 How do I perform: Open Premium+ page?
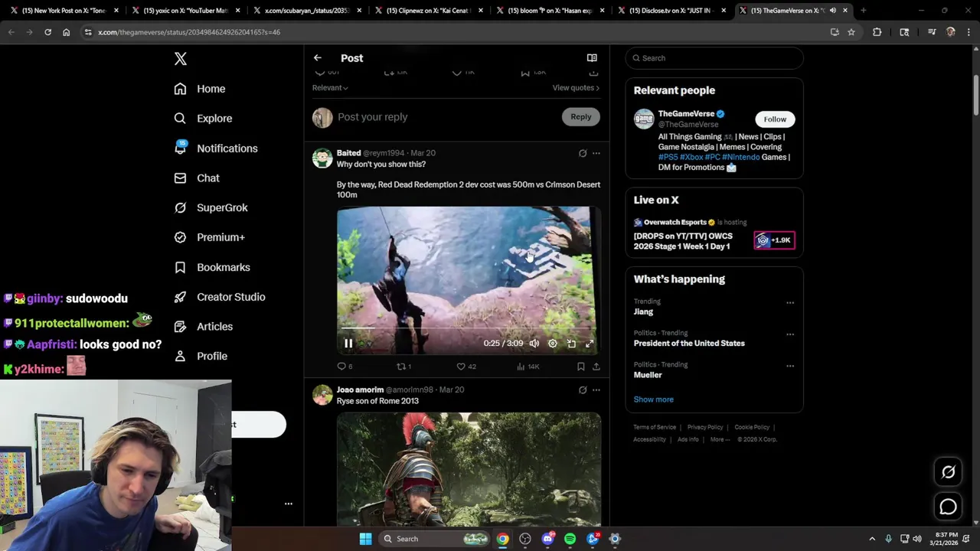[x=209, y=237]
